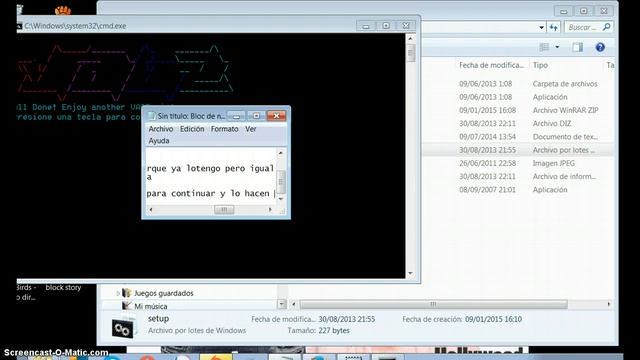Click modified date '30/08/2013 21:55' in details pane
This screenshot has width=640, height=360.
pos(347,319)
